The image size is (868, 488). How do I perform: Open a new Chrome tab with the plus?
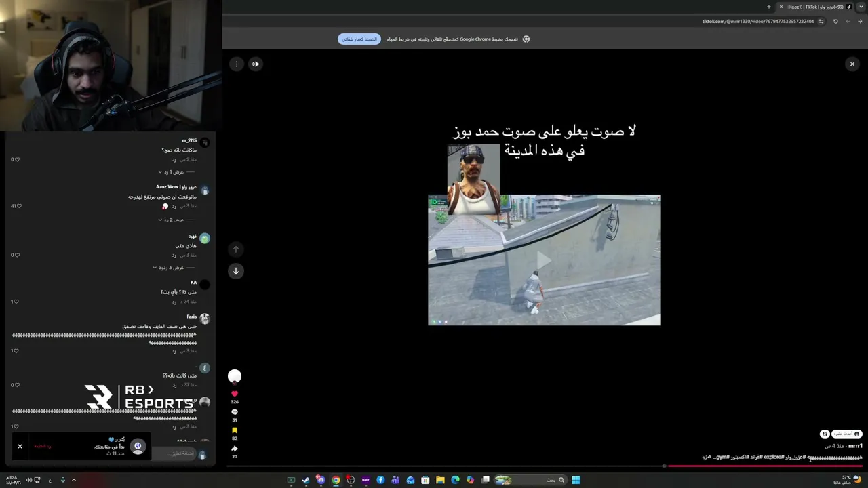point(768,7)
